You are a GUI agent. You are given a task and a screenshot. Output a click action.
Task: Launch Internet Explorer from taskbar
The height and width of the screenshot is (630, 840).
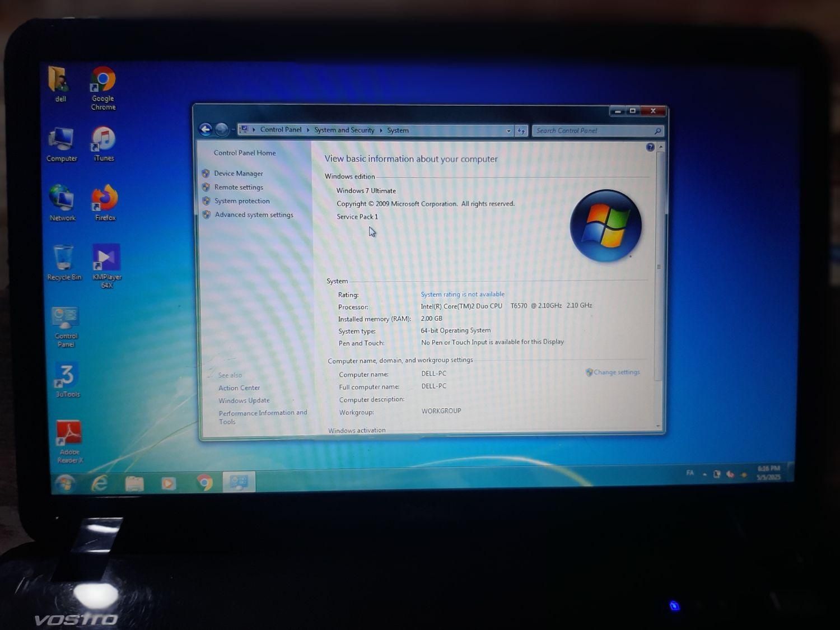coord(100,483)
